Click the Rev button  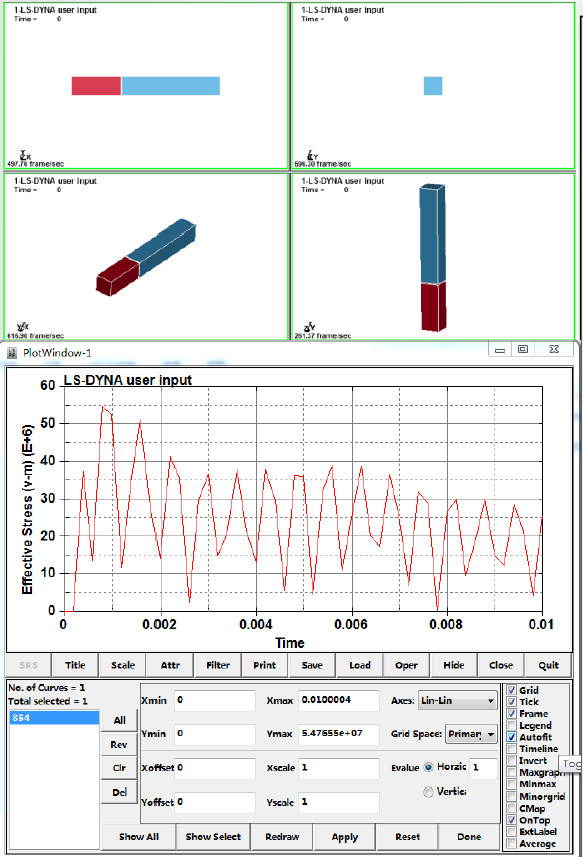tap(120, 744)
